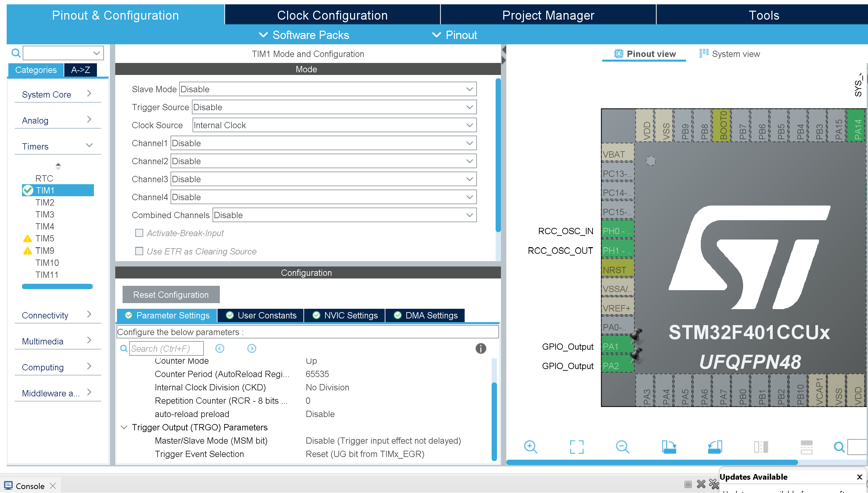Enable Activate-Break-Input checkbox
This screenshot has width=868, height=493.
(x=139, y=233)
